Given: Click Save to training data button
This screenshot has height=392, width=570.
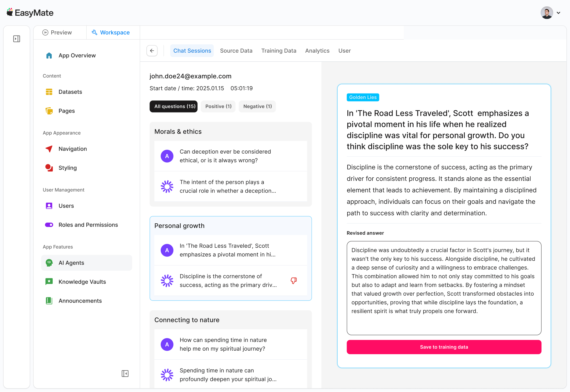Looking at the screenshot, I should [x=444, y=347].
